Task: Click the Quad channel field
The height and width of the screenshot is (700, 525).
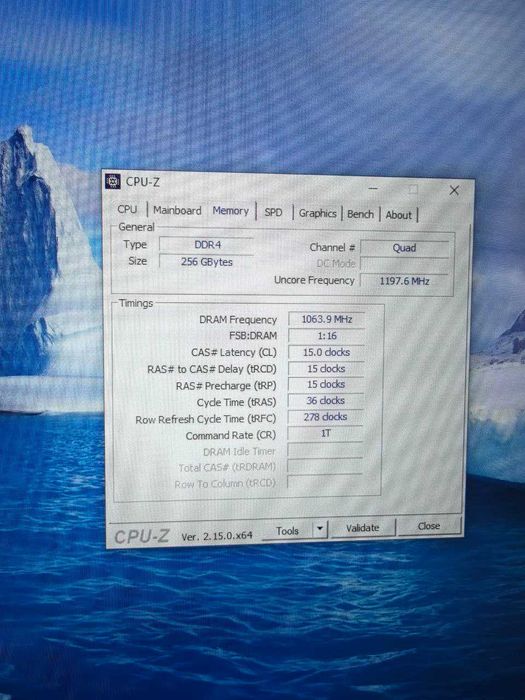Action: point(404,248)
